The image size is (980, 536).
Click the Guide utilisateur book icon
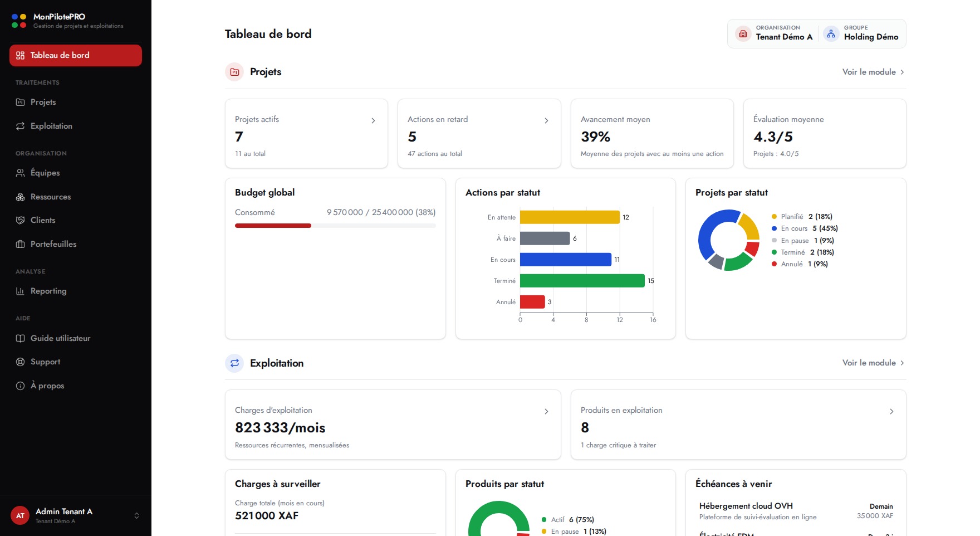pyautogui.click(x=20, y=338)
